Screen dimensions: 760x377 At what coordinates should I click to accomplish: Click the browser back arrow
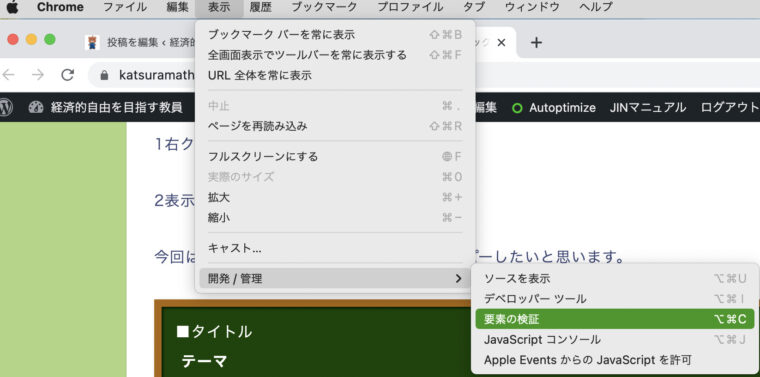coord(9,75)
